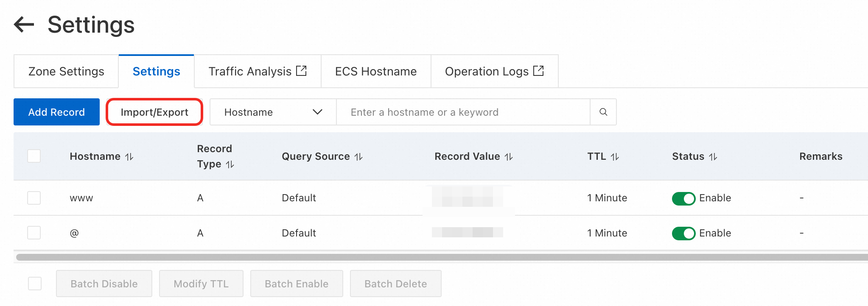This screenshot has height=306, width=868.
Task: Open the ECS Hostname tab
Action: (375, 71)
